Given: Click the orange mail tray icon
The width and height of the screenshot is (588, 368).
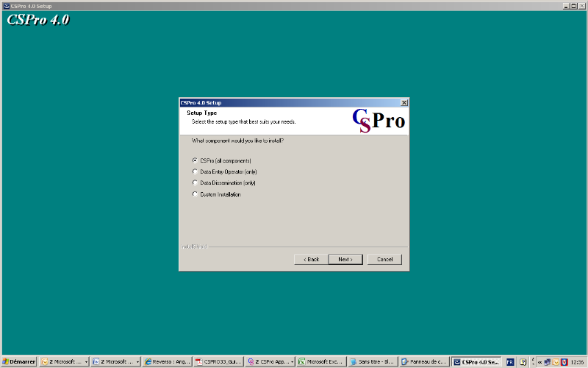Looking at the screenshot, I should click(x=556, y=362).
